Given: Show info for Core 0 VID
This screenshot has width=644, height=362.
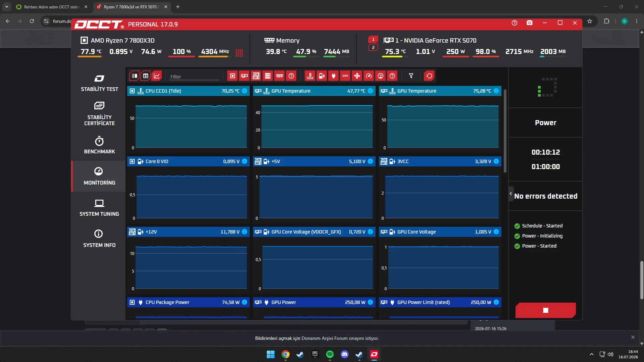Looking at the screenshot, I should 245,161.
